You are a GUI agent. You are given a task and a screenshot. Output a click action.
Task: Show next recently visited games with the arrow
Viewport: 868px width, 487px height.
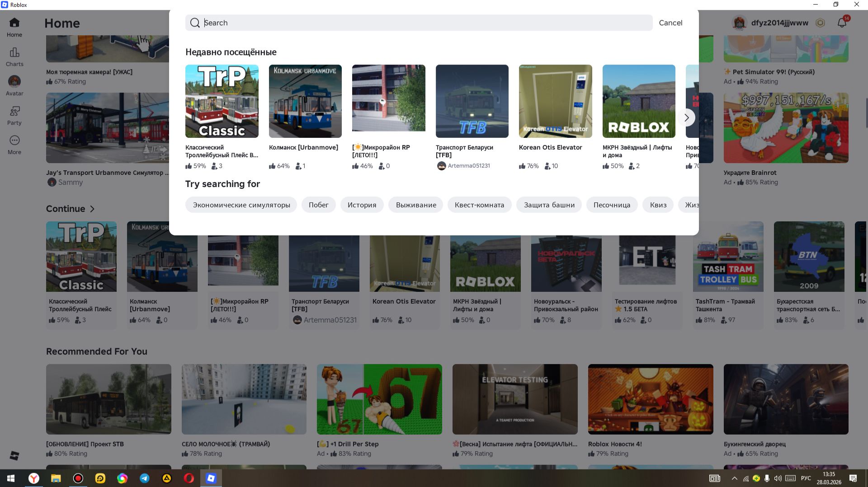pyautogui.click(x=686, y=117)
